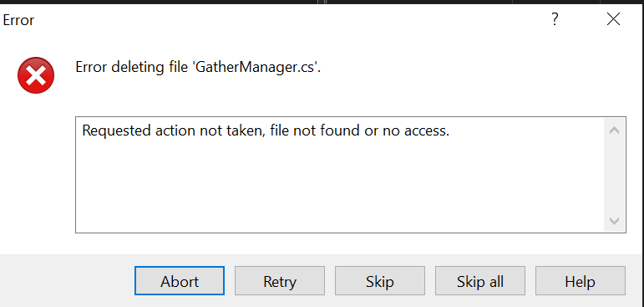Click inside the error details text box

[340, 175]
